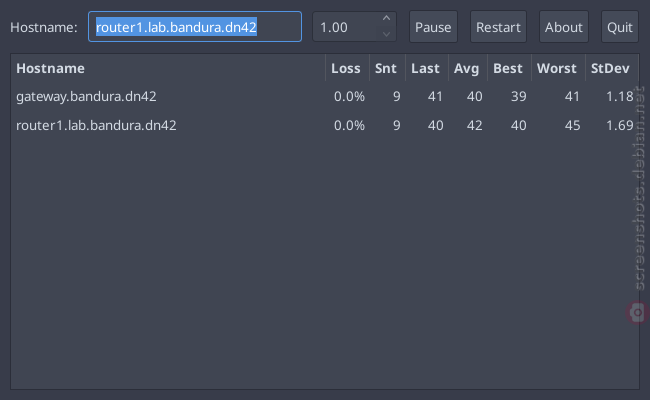
Task: Select the gateway.bandura.dn42 row
Action: tap(325, 97)
